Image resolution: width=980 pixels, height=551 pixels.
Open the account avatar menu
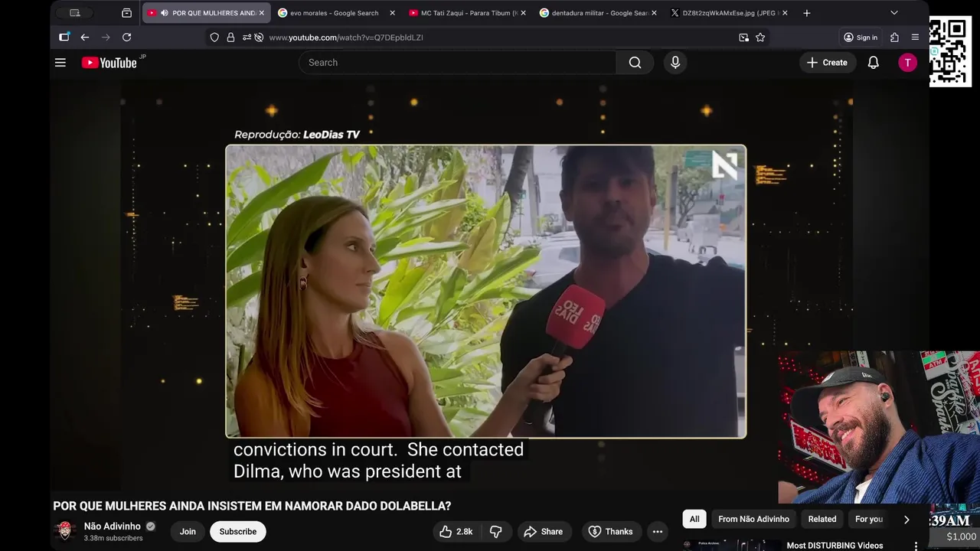pyautogui.click(x=907, y=63)
